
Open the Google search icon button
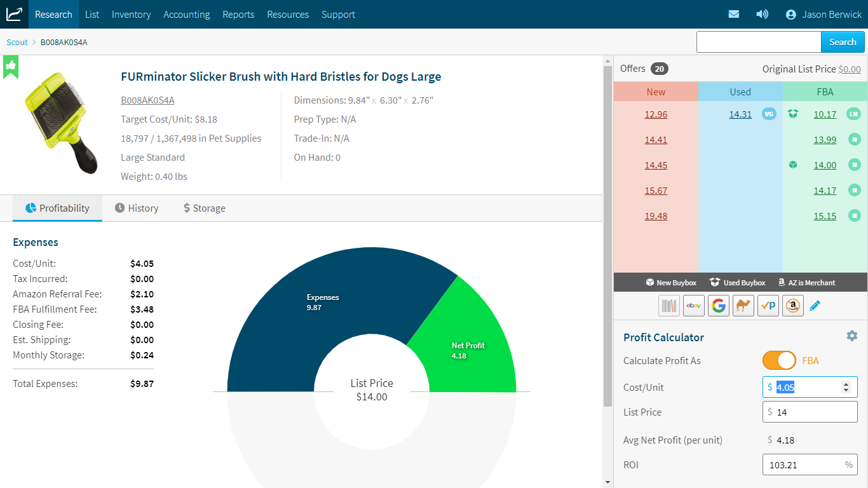point(719,306)
